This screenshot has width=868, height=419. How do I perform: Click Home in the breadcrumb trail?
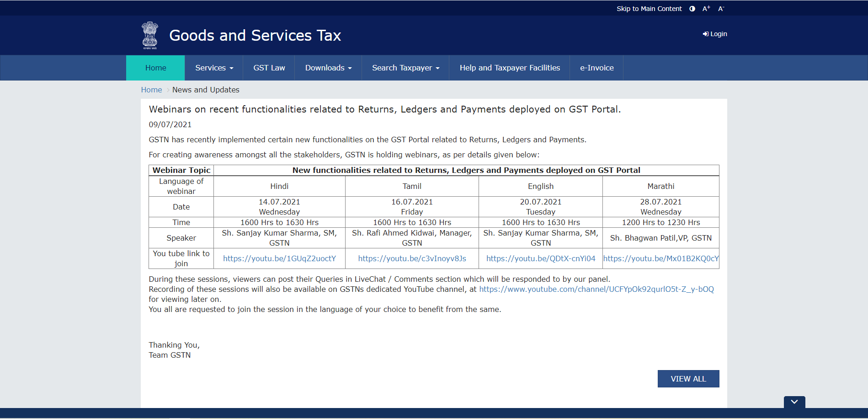click(x=151, y=90)
